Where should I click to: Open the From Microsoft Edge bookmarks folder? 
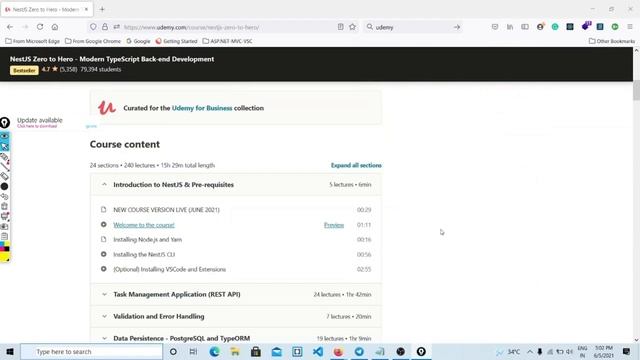tap(32, 41)
